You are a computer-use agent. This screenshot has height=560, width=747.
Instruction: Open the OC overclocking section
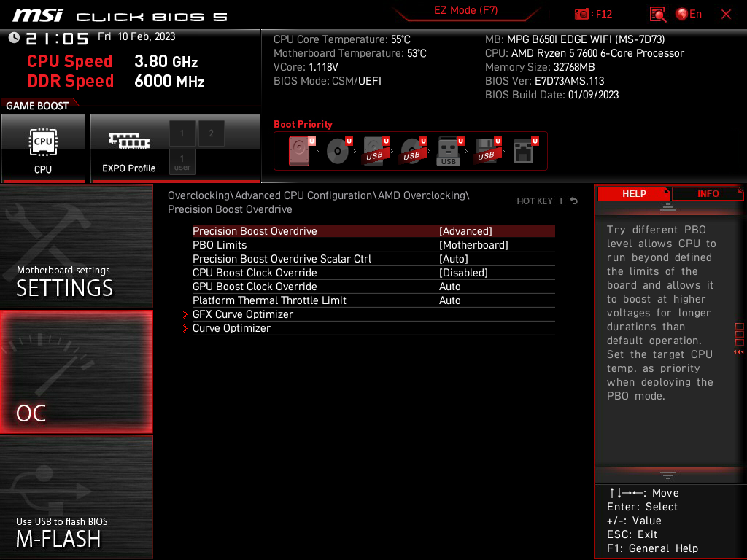tap(76, 372)
